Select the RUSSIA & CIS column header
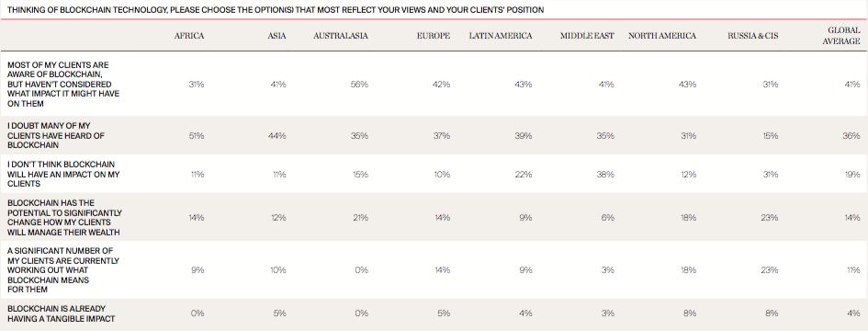Screen dimensions: 868x331 (753, 36)
